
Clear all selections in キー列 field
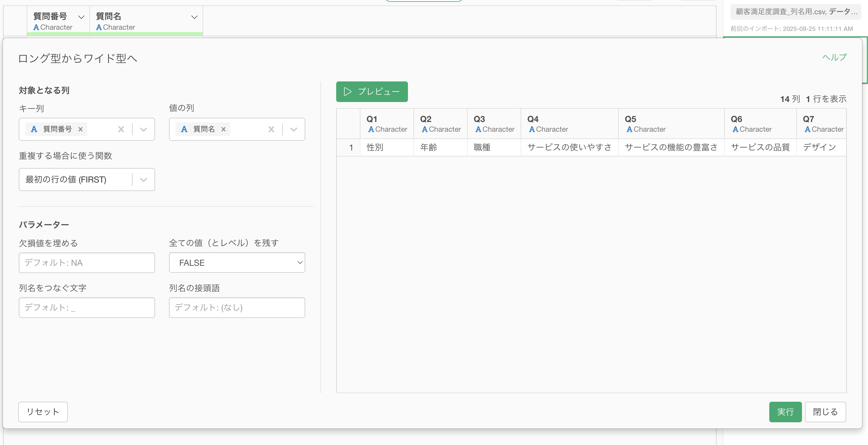[121, 129]
